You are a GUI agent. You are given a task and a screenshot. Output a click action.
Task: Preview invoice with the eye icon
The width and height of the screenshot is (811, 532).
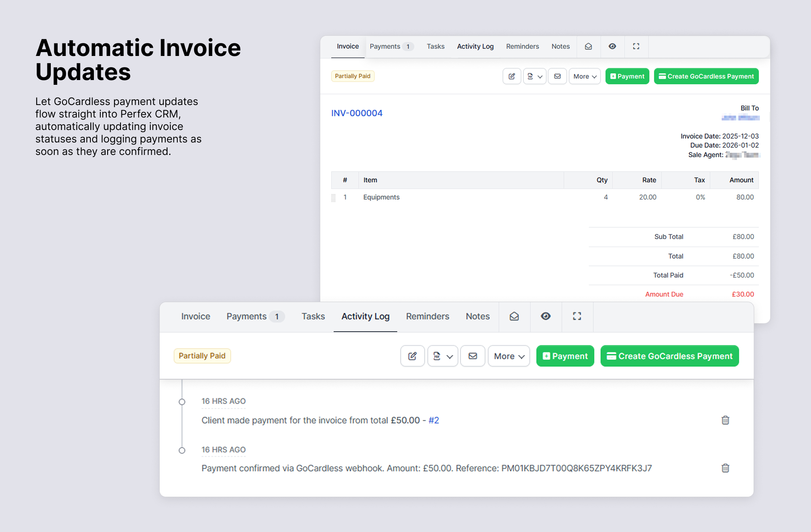(x=613, y=46)
